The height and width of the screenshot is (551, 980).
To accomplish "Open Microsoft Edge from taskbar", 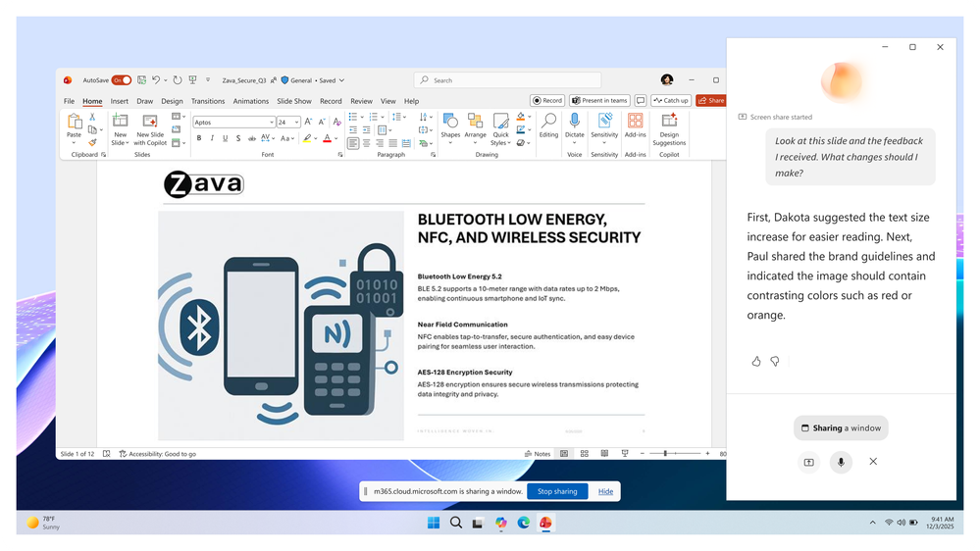I will click(x=524, y=523).
